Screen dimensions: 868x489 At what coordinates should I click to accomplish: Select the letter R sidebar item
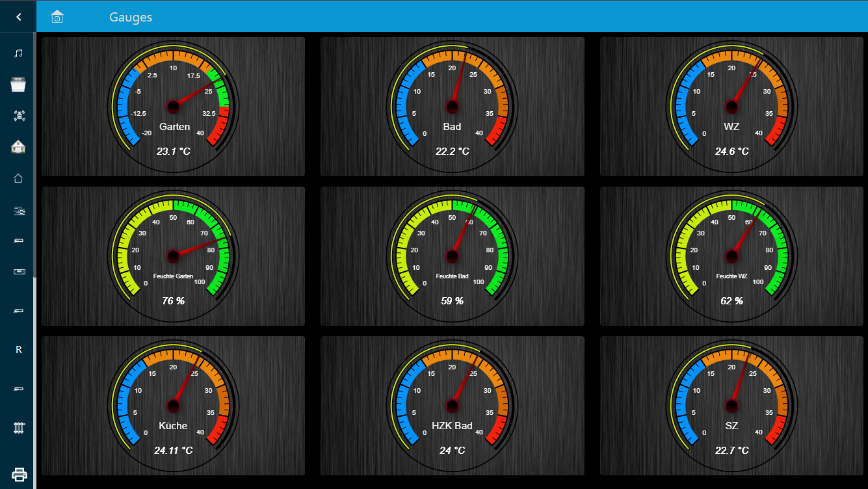(x=18, y=350)
